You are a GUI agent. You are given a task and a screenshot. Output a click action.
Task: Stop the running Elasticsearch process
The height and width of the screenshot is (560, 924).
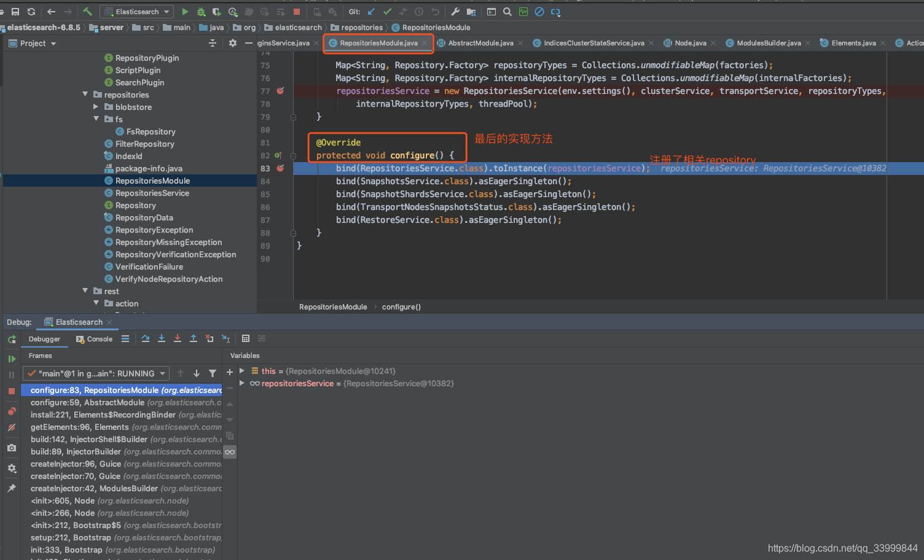click(297, 12)
